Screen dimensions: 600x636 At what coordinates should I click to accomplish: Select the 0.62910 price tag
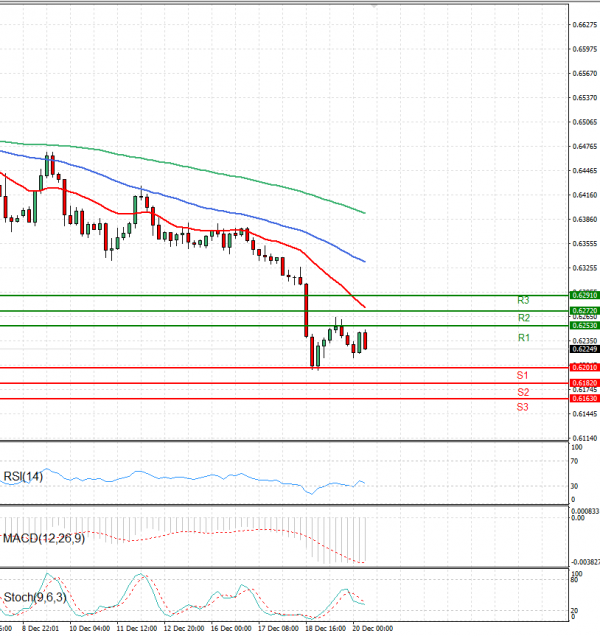coord(585,295)
